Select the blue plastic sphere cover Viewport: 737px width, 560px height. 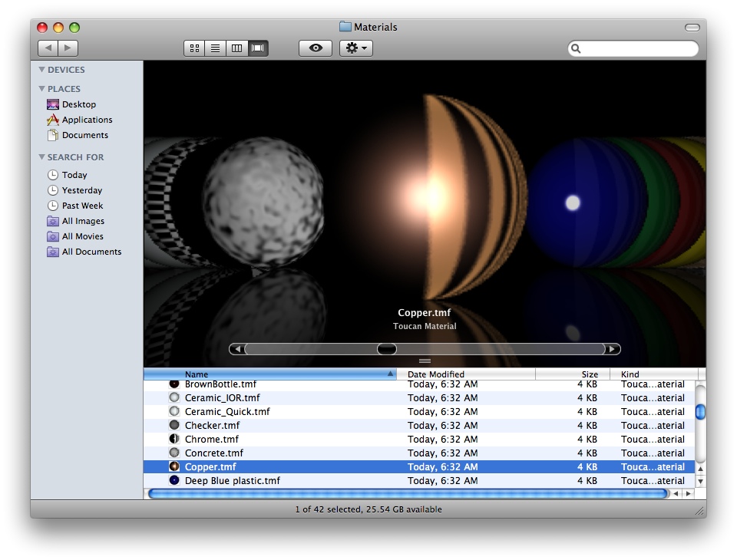[572, 203]
